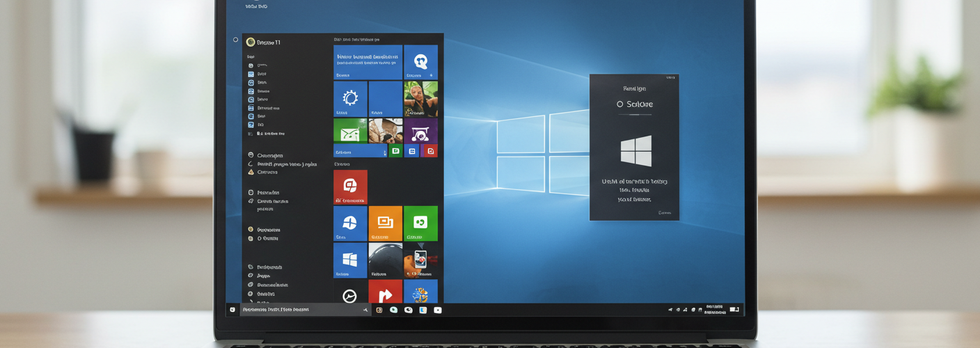The image size is (980, 348).
Task: Open the wide blue tile at top of Start
Action: point(367,62)
